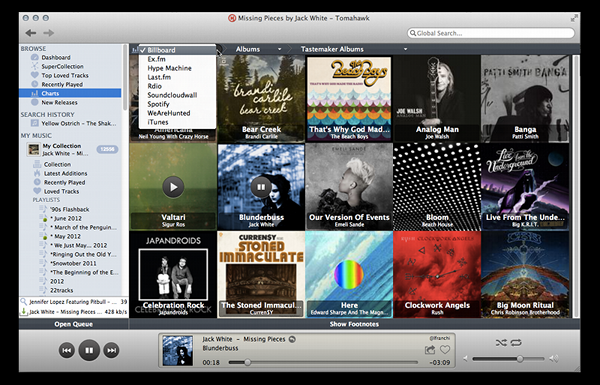Open Top Loved Tracks
600x385 pixels.
point(65,75)
